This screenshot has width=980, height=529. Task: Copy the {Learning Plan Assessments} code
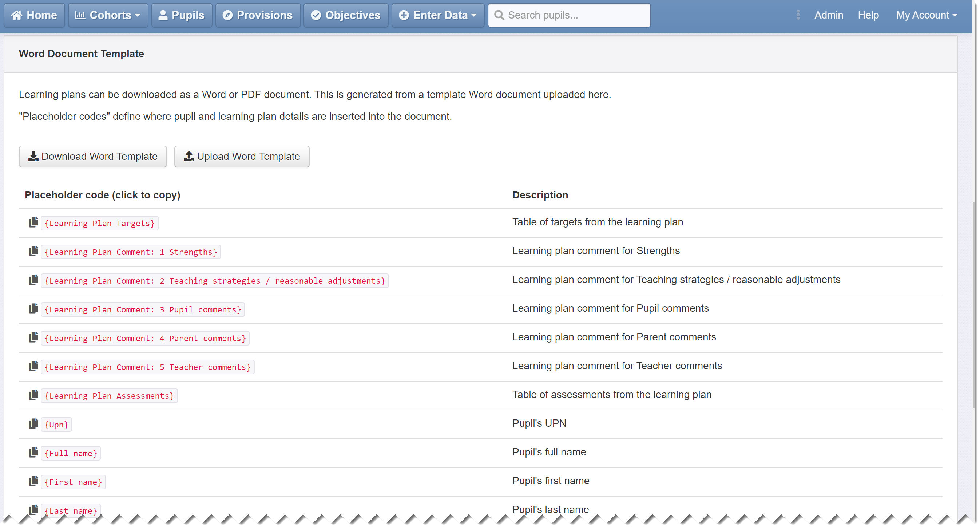[x=109, y=396]
